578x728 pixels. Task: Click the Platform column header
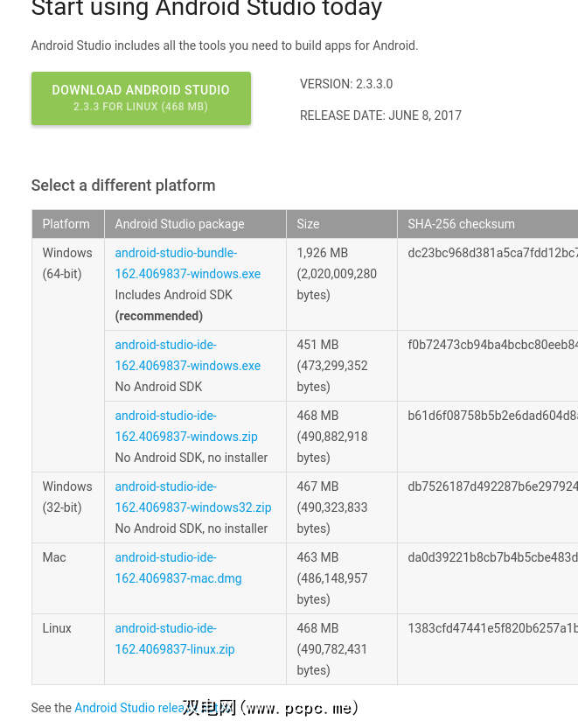click(x=66, y=224)
